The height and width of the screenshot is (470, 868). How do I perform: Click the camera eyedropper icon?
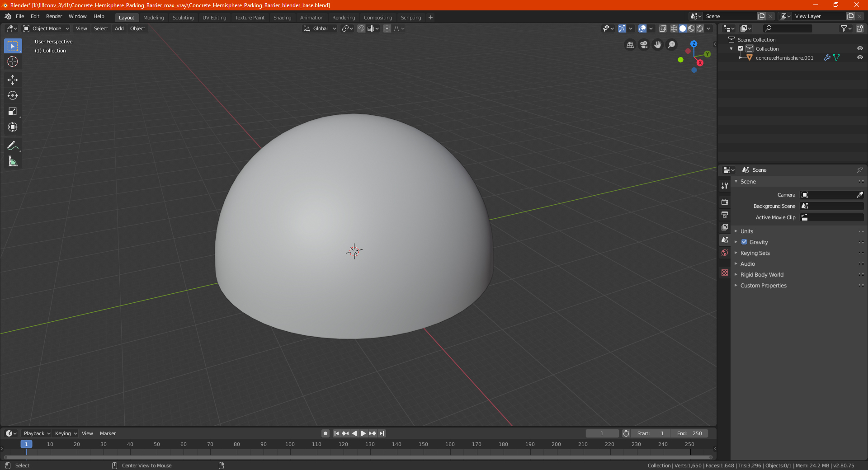[x=859, y=195]
